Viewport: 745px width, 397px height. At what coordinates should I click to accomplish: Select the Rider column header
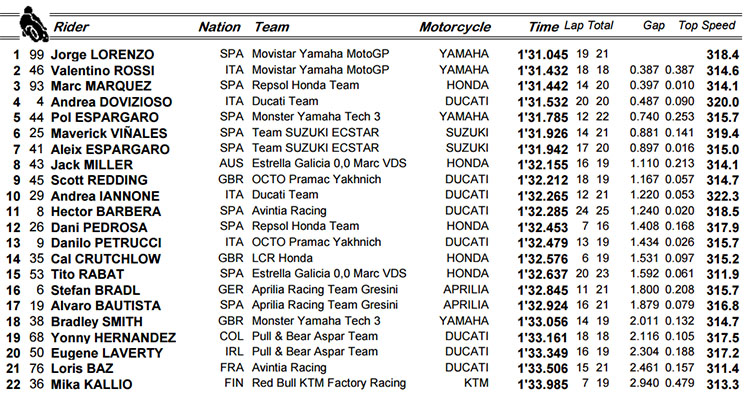click(71, 27)
